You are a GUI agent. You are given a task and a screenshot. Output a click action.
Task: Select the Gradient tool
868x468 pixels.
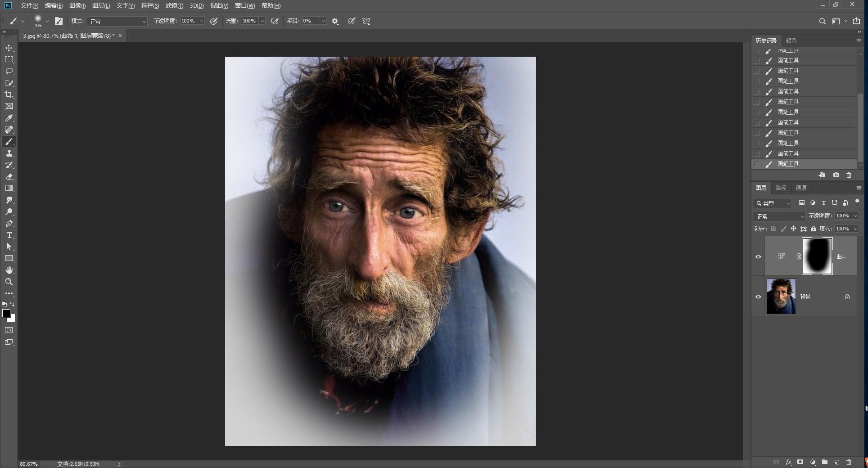(x=9, y=188)
